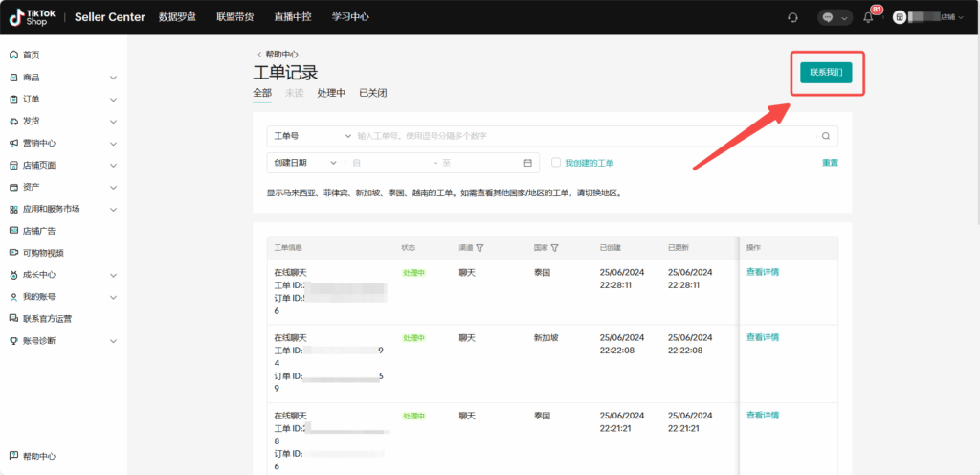980x475 pixels.
Task: Go back via 帮助中心 breadcrumb link
Action: click(x=278, y=55)
